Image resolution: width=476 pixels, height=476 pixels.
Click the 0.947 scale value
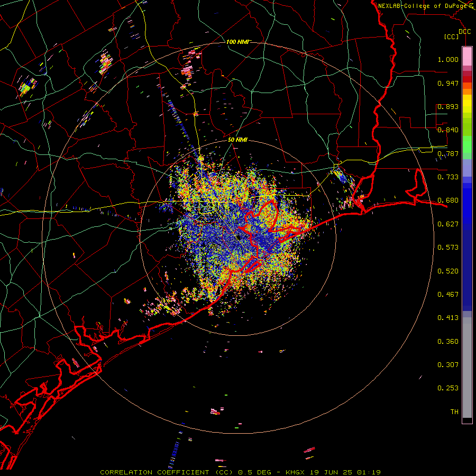tap(448, 83)
